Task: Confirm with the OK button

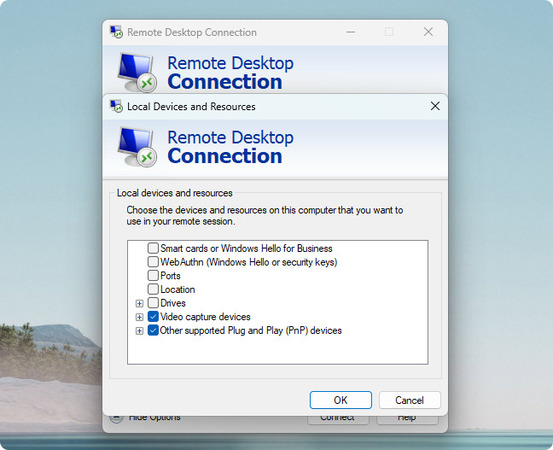Action: pos(341,400)
